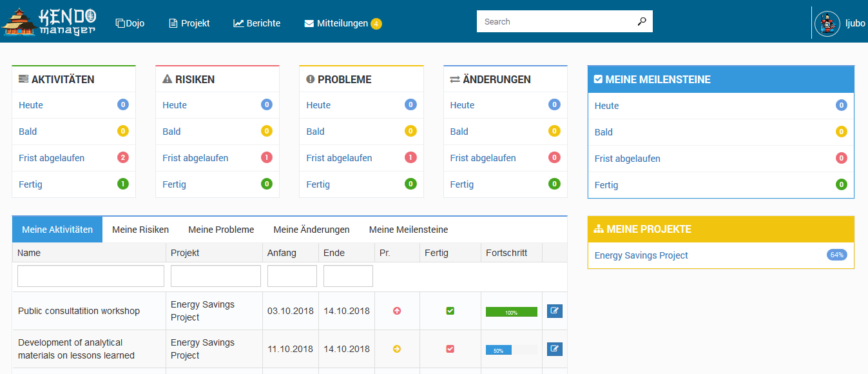868x374 pixels.
Task: Click the red priority arrow for the workshop task
Action: pos(397,311)
